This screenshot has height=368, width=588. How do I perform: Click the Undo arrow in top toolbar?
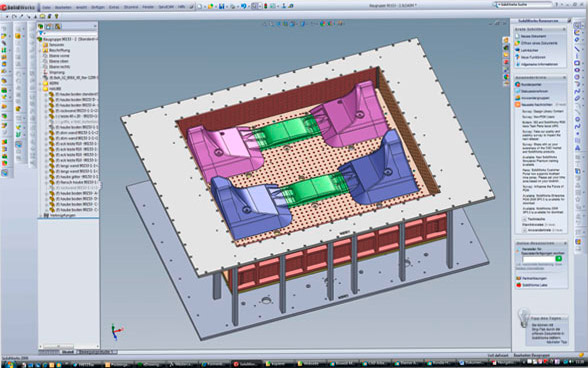click(244, 6)
